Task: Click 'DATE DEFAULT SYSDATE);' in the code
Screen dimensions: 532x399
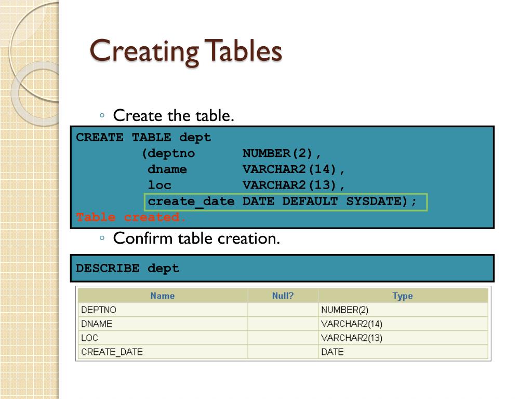Action: click(329, 201)
